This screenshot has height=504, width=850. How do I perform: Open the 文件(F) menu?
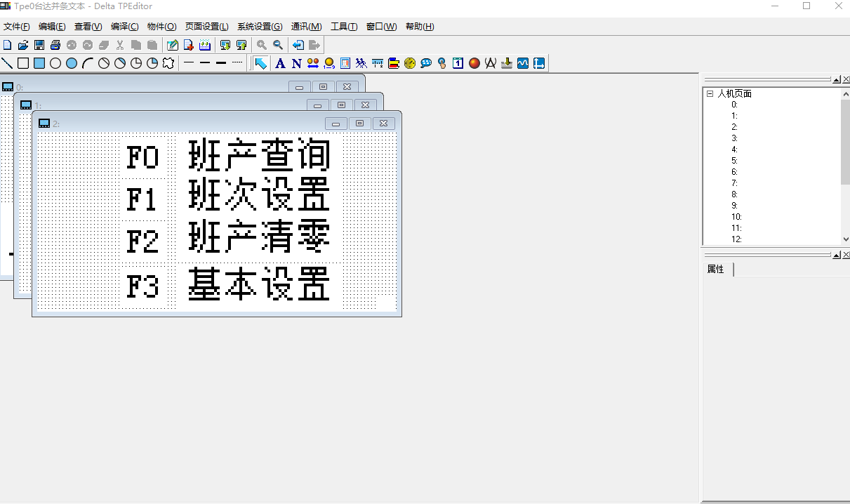click(17, 27)
